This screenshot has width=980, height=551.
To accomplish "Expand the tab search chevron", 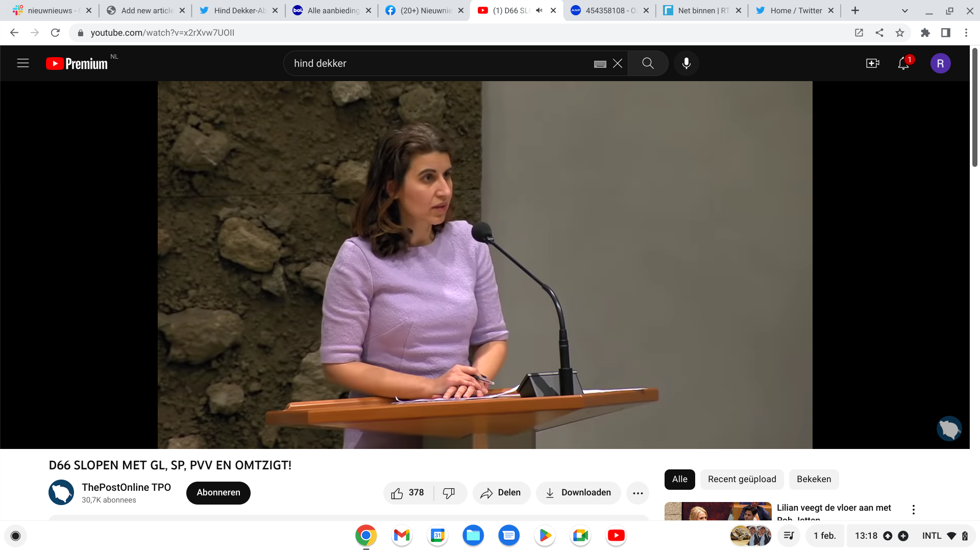I will coord(905,10).
